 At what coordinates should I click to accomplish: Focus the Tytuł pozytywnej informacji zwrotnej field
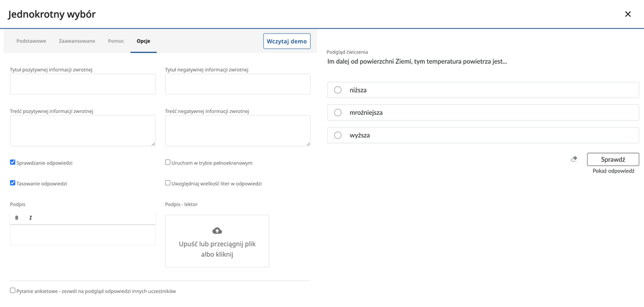[x=83, y=84]
